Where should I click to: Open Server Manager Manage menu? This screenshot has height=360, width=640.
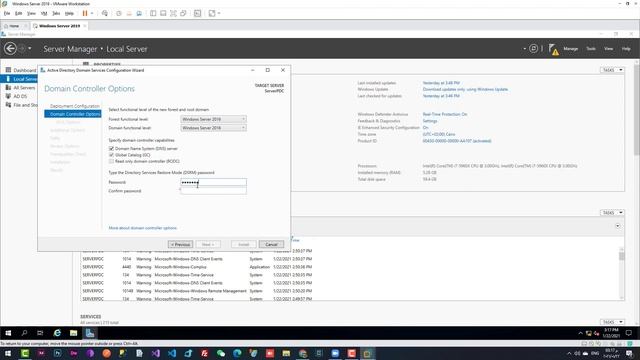(x=571, y=49)
